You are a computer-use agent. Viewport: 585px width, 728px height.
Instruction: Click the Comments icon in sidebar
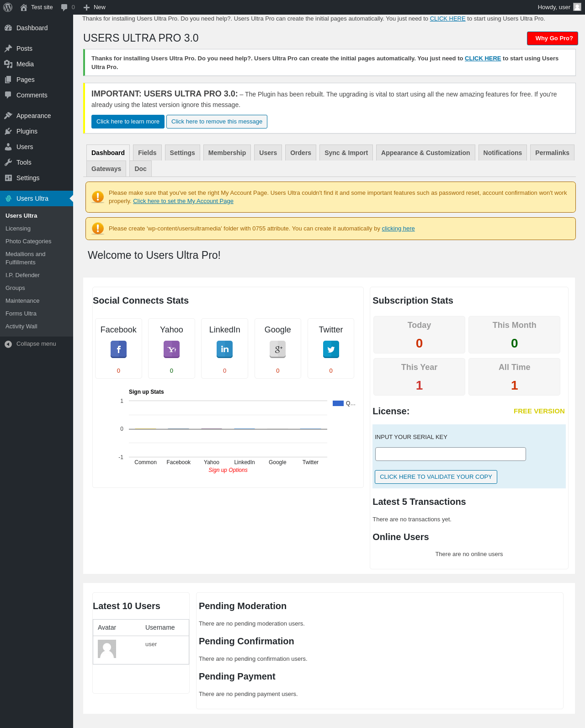click(x=8, y=95)
